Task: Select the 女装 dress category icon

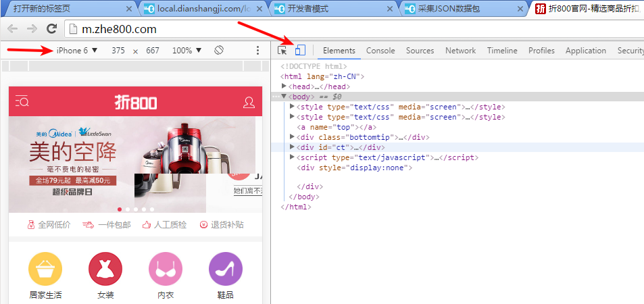Action: 105,269
